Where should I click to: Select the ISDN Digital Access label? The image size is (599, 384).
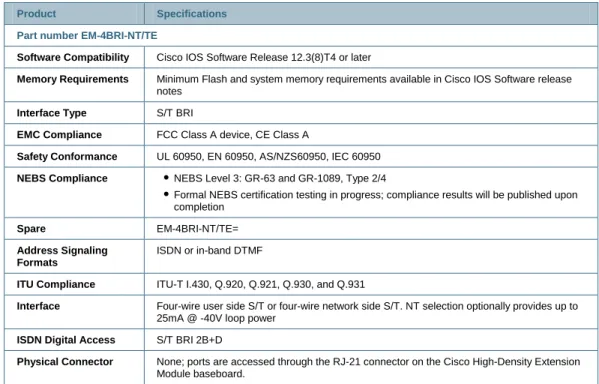[66, 340]
